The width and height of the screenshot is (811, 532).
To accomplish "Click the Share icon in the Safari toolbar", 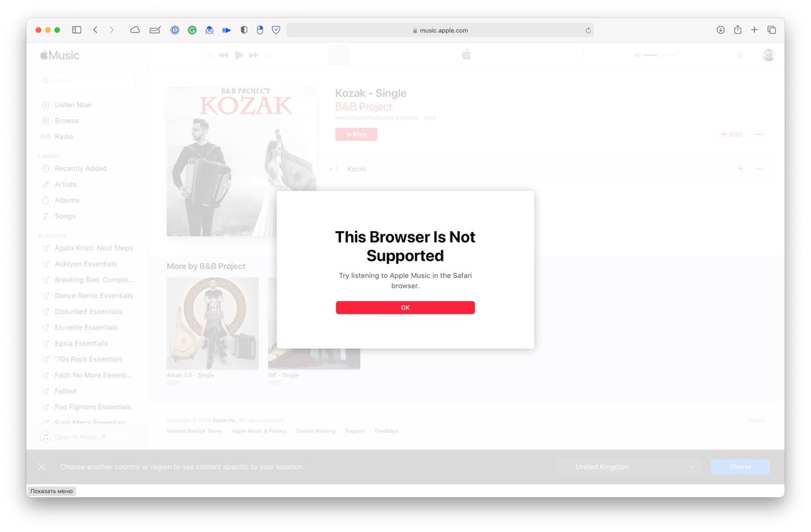I will coord(738,30).
